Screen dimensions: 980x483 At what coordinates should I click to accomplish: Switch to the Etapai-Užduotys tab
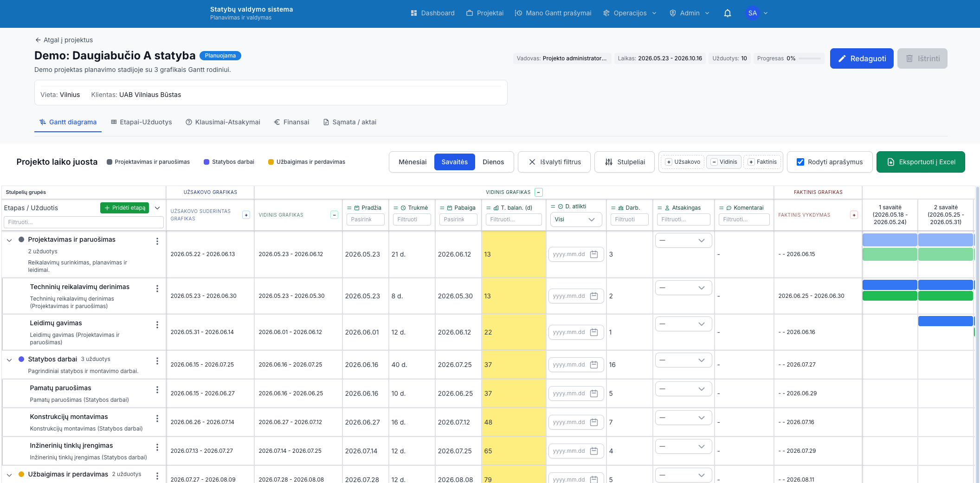(x=142, y=122)
